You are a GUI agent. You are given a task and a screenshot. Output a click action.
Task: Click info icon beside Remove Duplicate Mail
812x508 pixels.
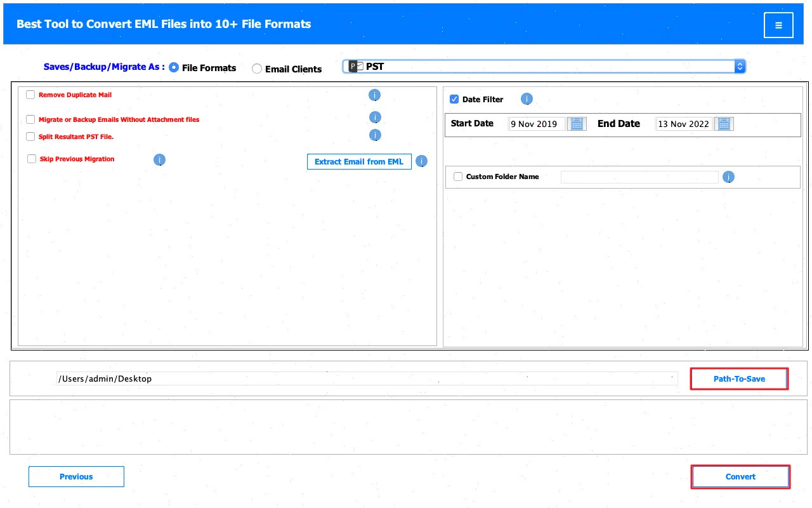point(375,95)
